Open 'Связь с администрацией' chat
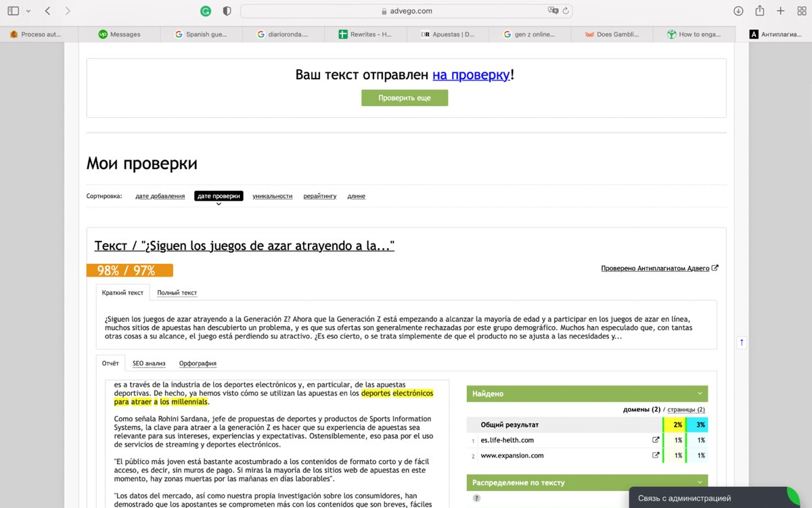This screenshot has height=508, width=812. tap(715, 498)
